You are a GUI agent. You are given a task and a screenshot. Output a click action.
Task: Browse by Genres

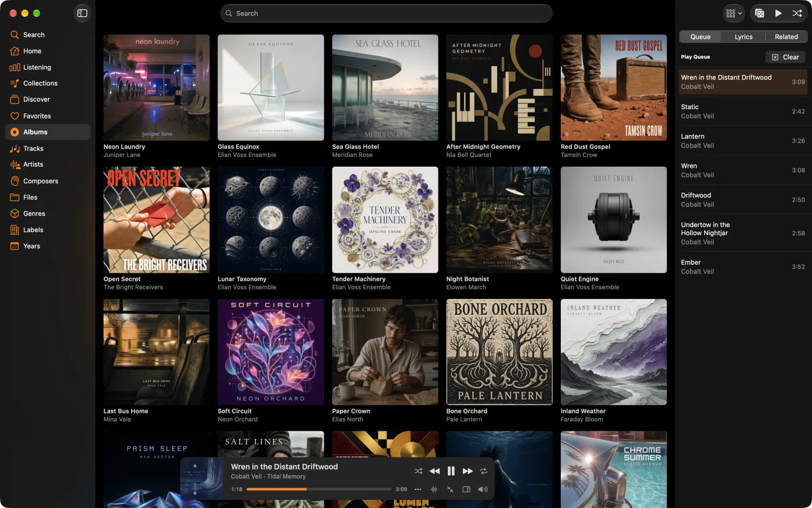coord(48,214)
